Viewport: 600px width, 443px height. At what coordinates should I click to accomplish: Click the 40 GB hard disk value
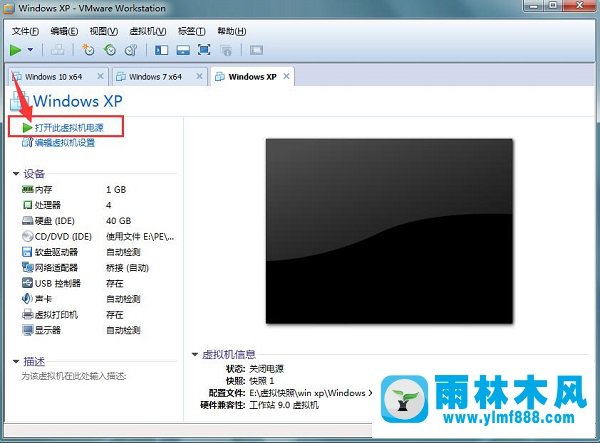point(119,221)
